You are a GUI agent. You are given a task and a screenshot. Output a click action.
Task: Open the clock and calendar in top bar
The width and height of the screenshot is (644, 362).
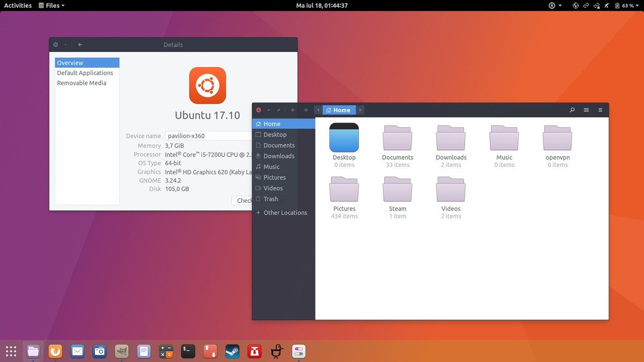tap(322, 5)
